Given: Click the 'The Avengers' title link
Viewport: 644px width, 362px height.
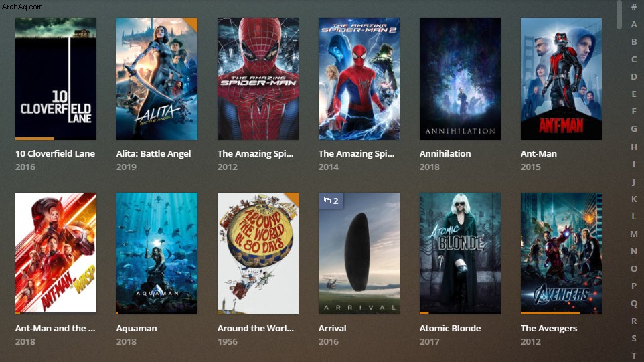Looking at the screenshot, I should (549, 328).
